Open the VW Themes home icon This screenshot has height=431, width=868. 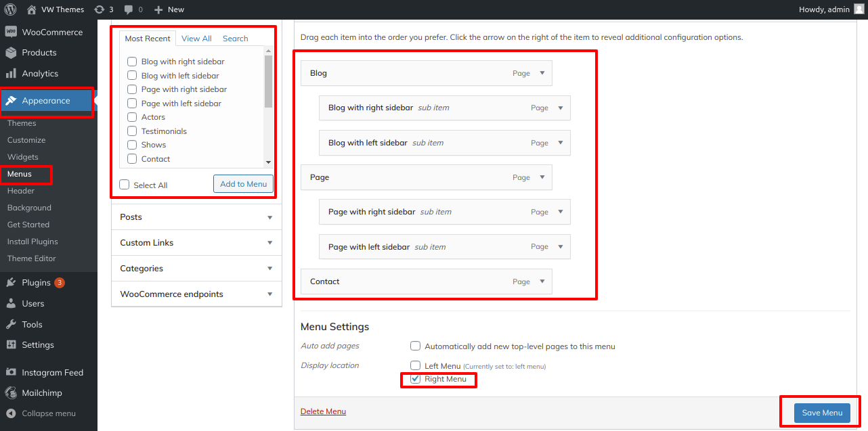(32, 9)
